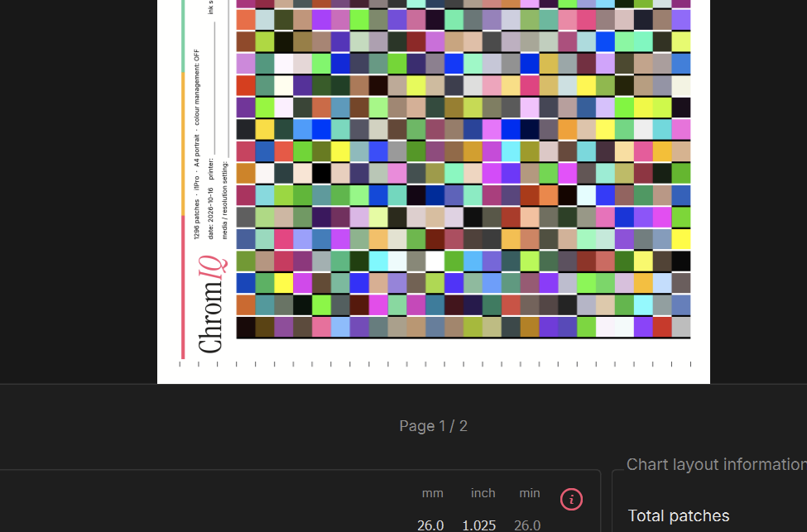Click the Total patches label
This screenshot has height=532, width=807.
click(679, 515)
